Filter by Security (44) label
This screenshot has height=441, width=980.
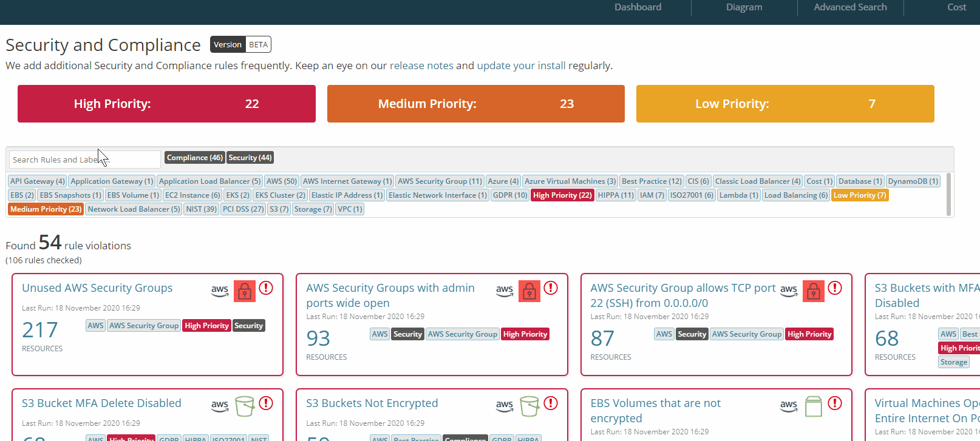point(250,158)
